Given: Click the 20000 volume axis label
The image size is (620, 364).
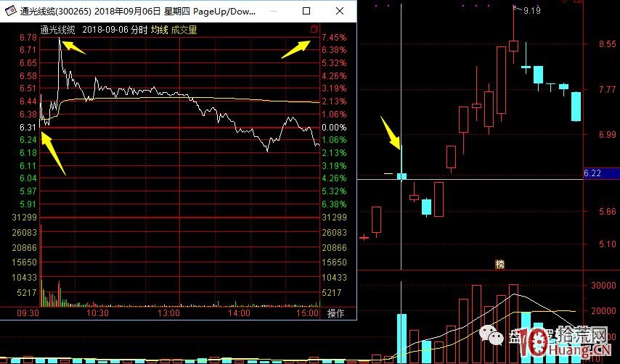Looking at the screenshot, I should [603, 311].
